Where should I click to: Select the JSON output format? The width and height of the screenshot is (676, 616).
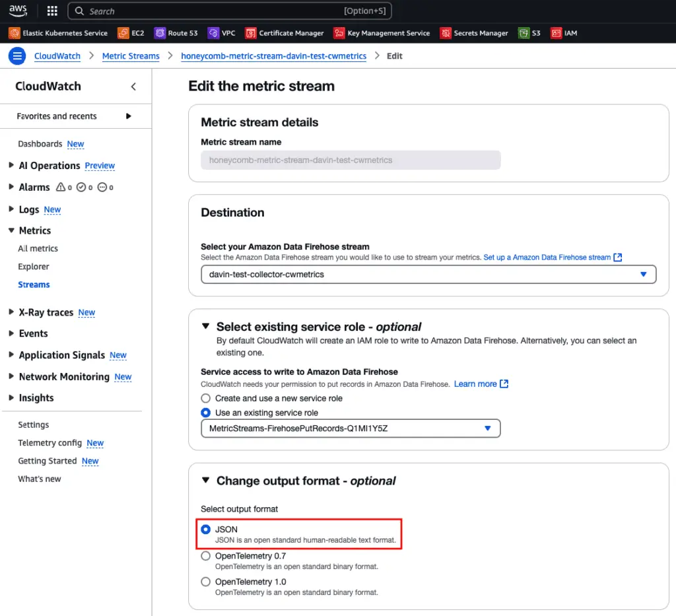pos(206,530)
